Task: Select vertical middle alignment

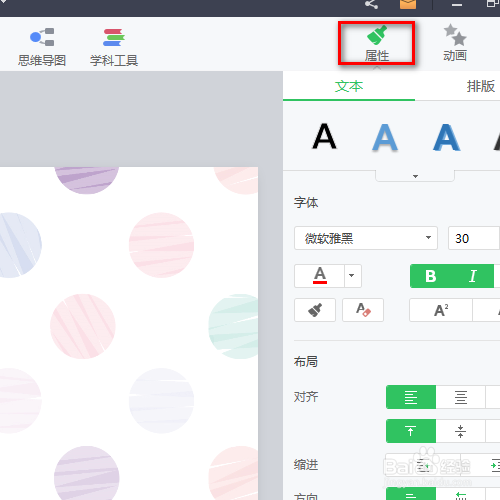Action: click(461, 431)
